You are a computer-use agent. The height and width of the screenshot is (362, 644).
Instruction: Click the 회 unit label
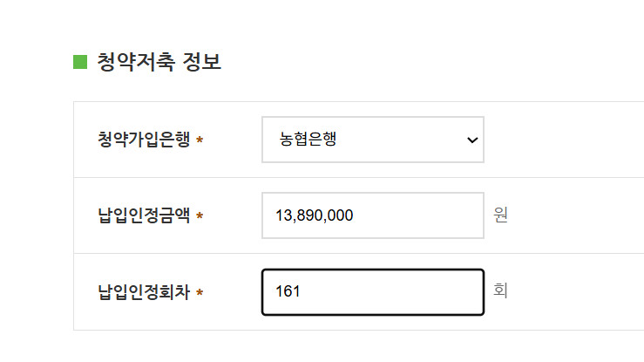click(500, 291)
